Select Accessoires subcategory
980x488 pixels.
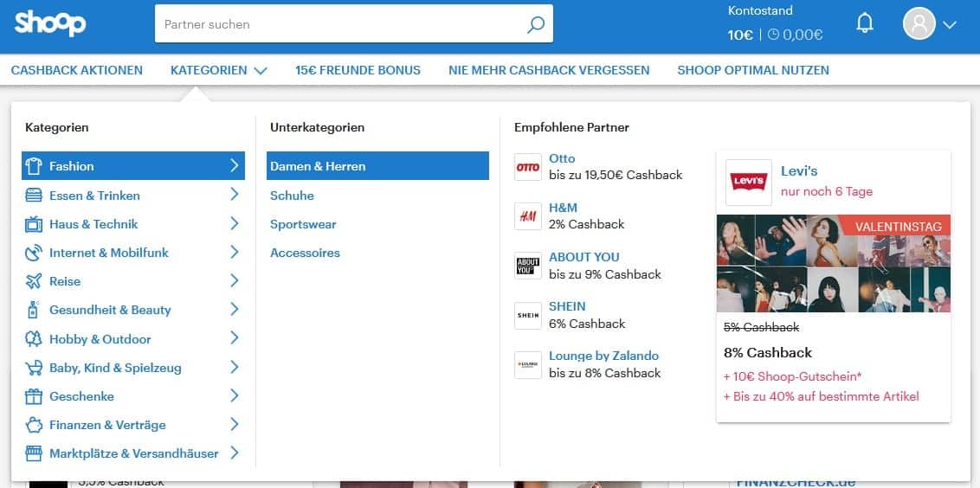pyautogui.click(x=305, y=253)
